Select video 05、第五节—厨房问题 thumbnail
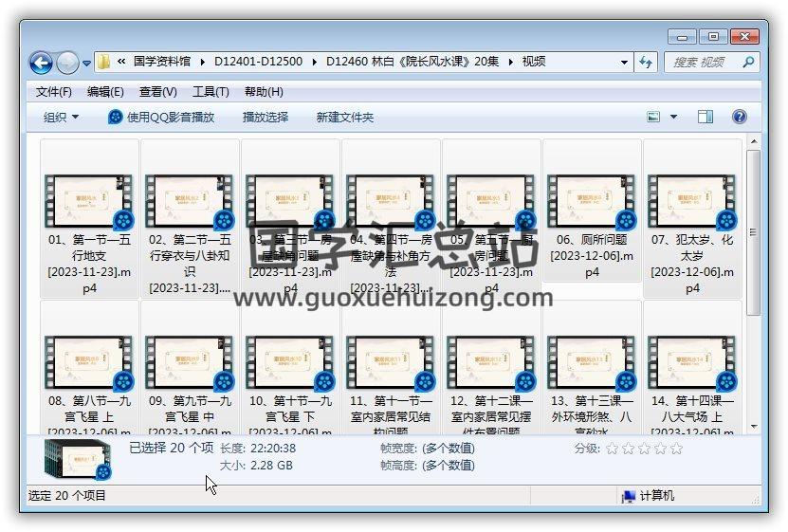The image size is (788, 532). point(491,201)
